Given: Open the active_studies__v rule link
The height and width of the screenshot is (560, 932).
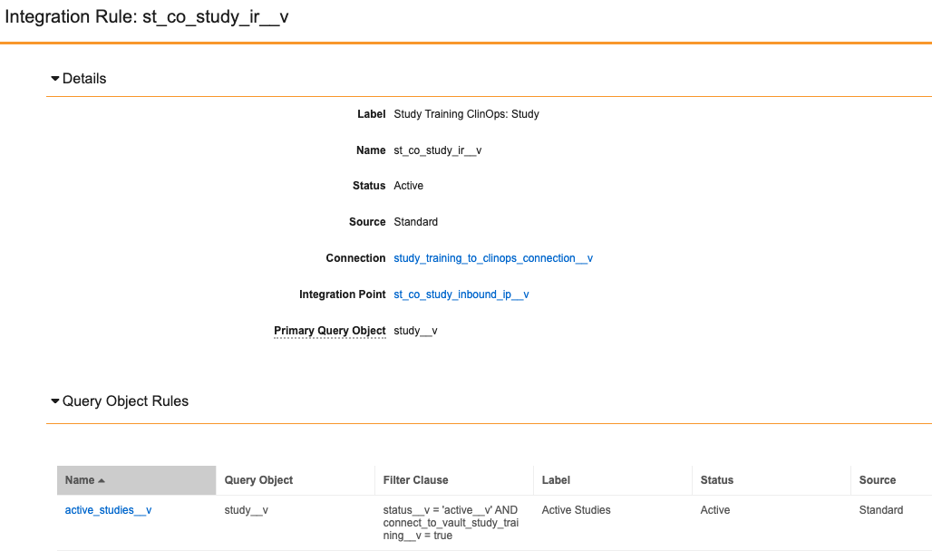Looking at the screenshot, I should (x=108, y=510).
